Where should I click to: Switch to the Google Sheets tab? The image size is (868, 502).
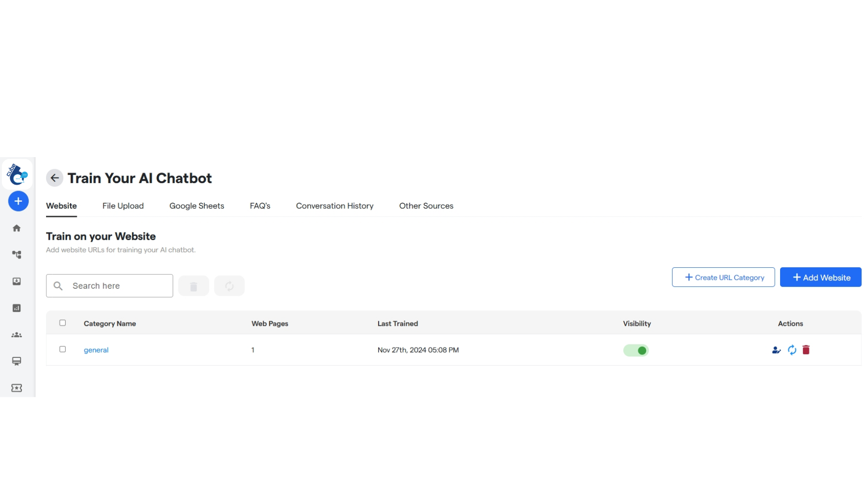197,206
